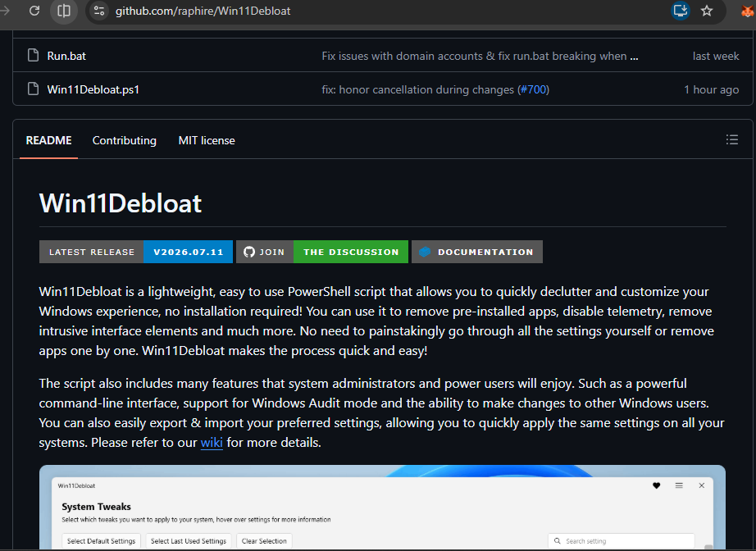Viewport: 756px width, 551px height.
Task: Open the hamburger menu in app screenshot
Action: [x=679, y=485]
